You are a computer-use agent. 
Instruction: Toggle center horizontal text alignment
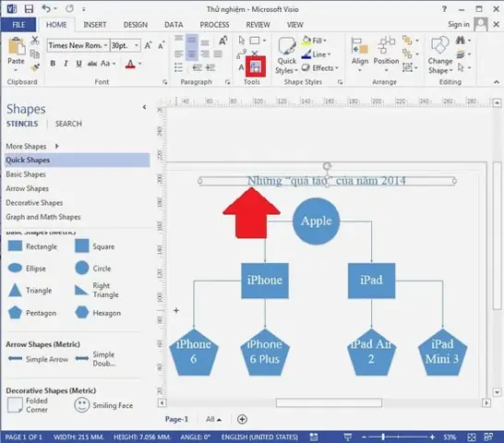192,54
